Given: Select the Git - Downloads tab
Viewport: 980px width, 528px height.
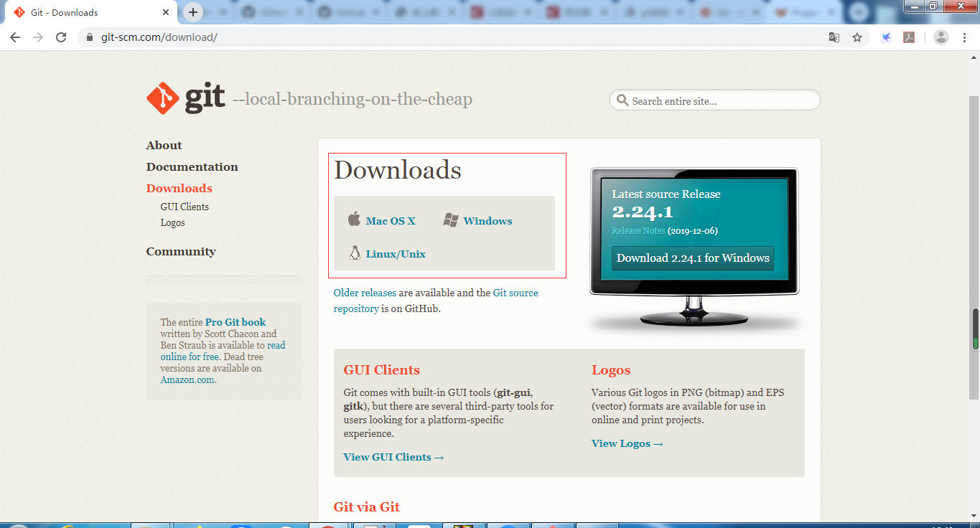Looking at the screenshot, I should pyautogui.click(x=90, y=12).
